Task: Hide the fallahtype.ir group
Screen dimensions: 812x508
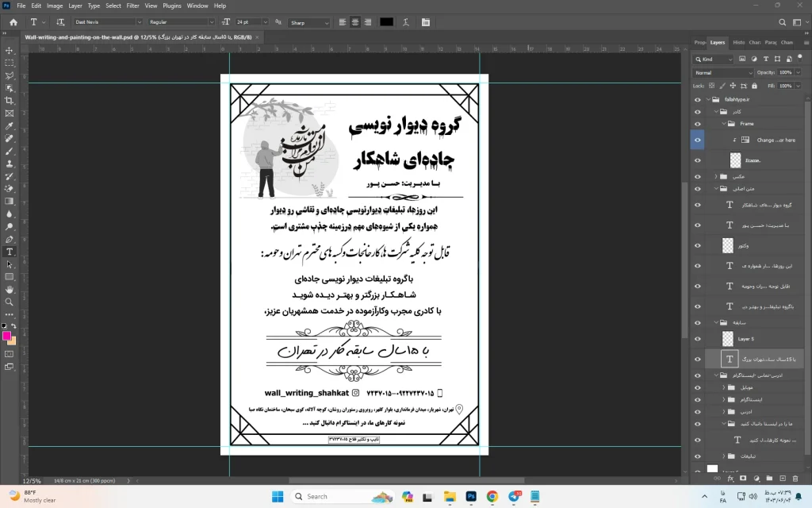Action: (698, 99)
